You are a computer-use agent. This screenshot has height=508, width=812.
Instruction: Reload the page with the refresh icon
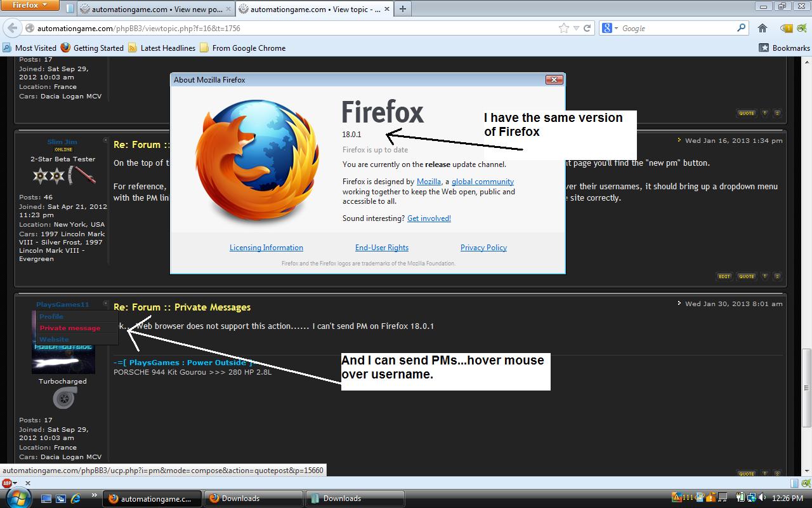click(587, 28)
